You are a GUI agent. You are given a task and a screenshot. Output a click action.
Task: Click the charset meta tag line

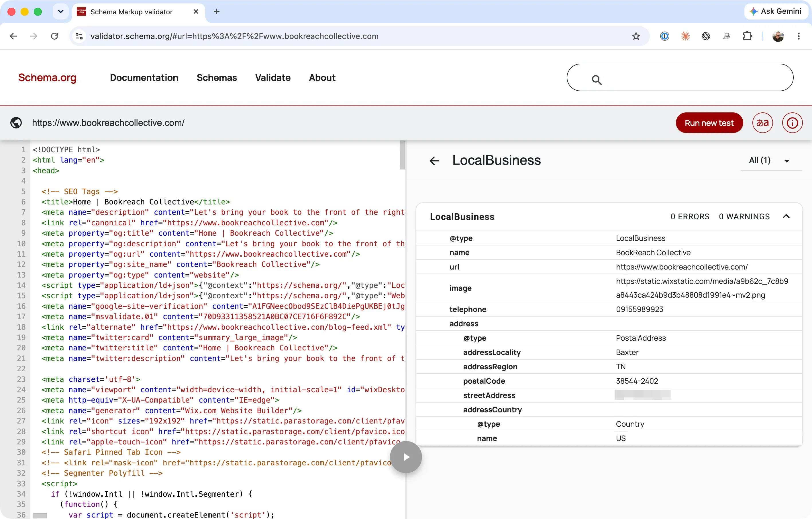coord(91,379)
